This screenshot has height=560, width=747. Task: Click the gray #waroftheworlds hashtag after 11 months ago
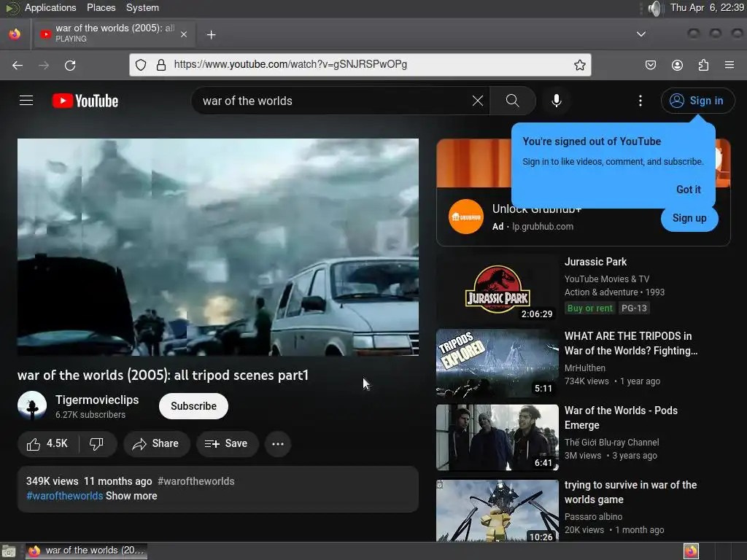[196, 481]
